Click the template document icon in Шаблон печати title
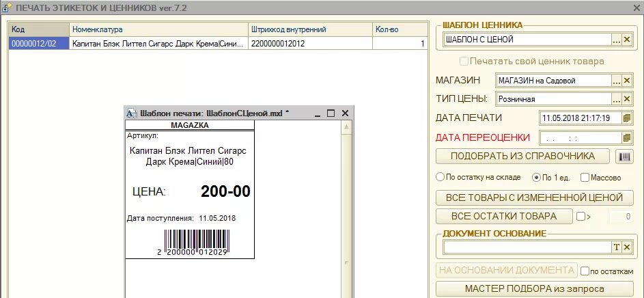 pos(131,113)
